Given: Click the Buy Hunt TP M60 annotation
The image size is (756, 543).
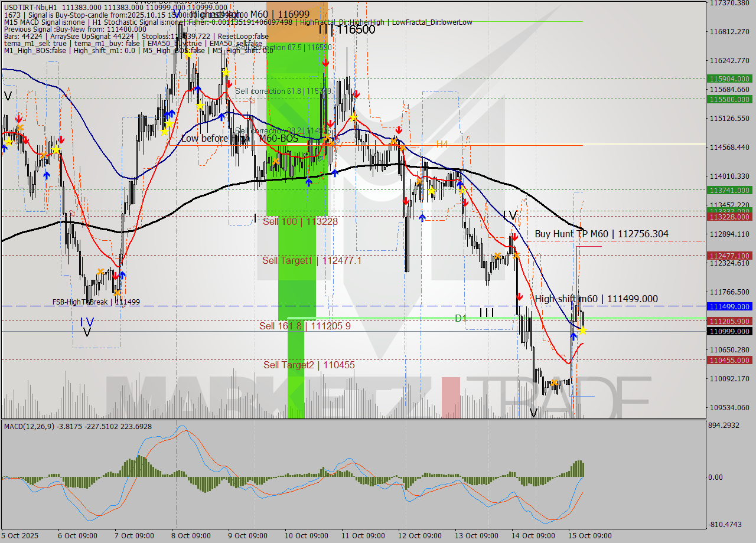Looking at the screenshot, I should tap(601, 234).
